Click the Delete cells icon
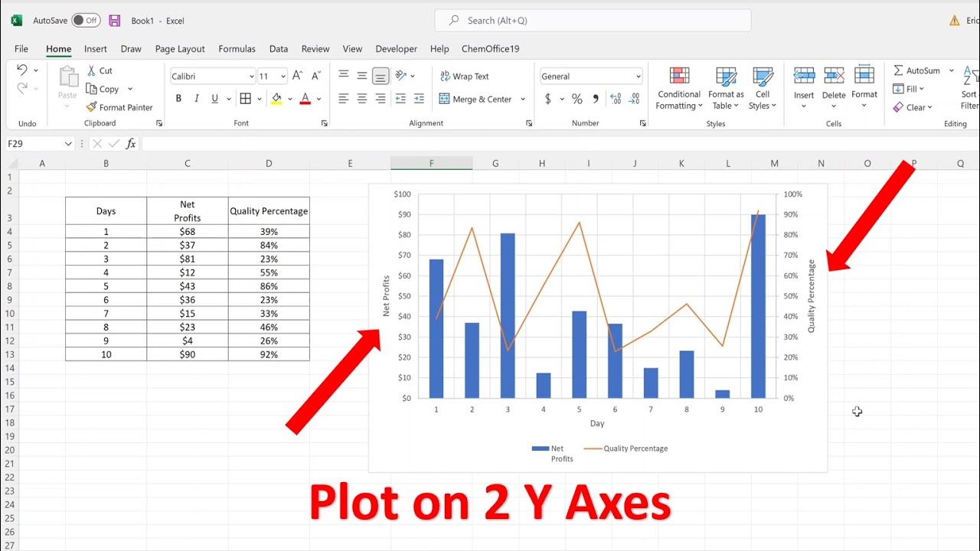 point(834,75)
